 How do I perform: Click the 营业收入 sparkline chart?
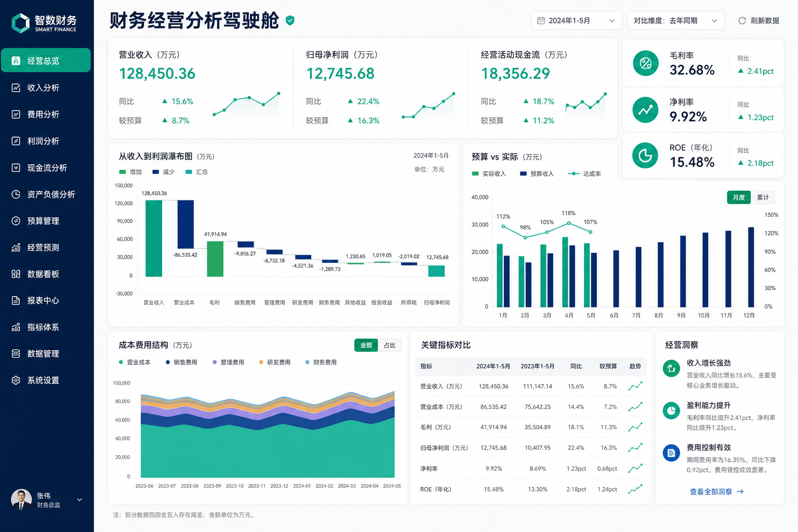pos(246,104)
